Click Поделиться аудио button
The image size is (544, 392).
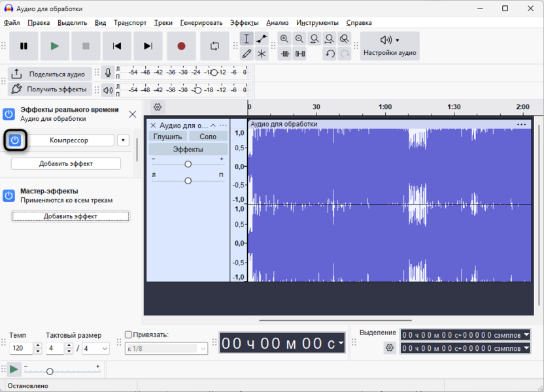tap(50, 74)
